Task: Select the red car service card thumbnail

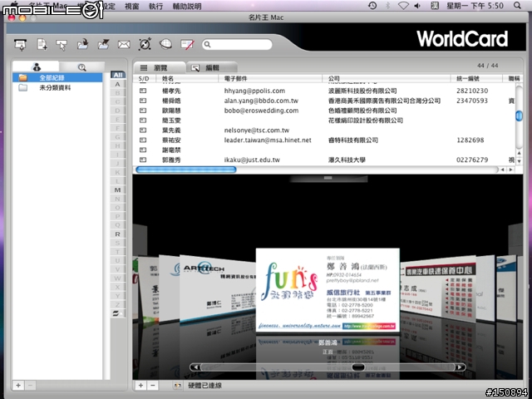Action: click(438, 288)
